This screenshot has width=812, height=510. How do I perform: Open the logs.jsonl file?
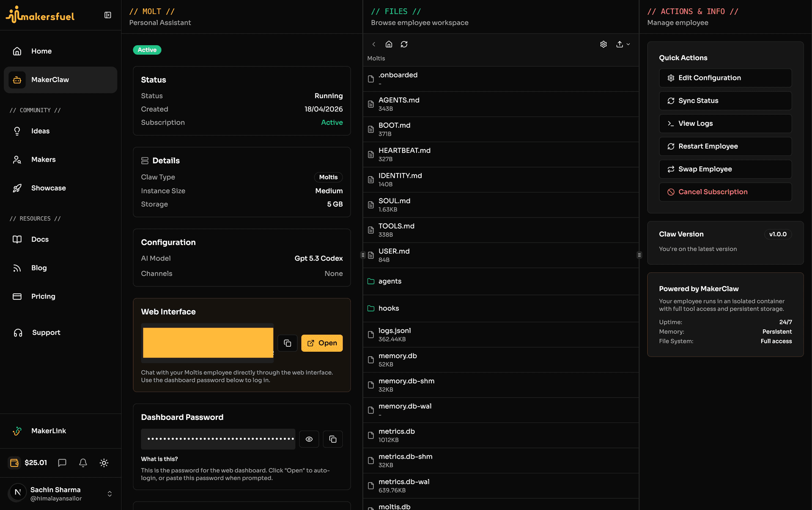pyautogui.click(x=501, y=335)
